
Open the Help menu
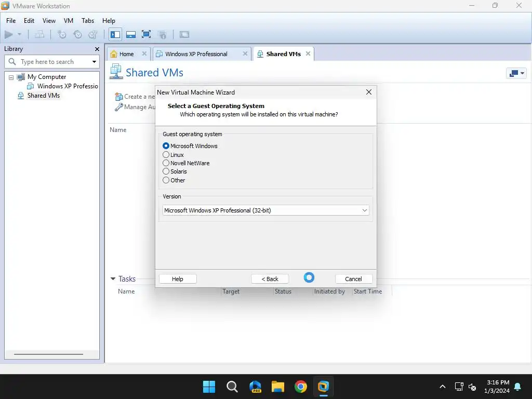pyautogui.click(x=109, y=21)
